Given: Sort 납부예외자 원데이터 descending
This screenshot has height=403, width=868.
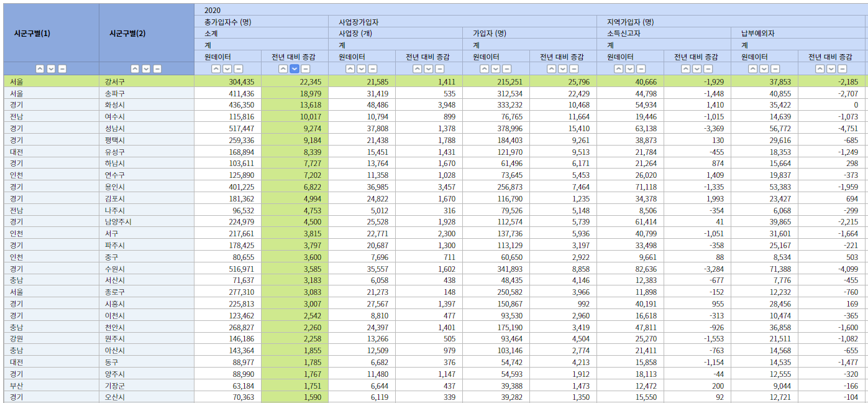Looking at the screenshot, I should (764, 69).
